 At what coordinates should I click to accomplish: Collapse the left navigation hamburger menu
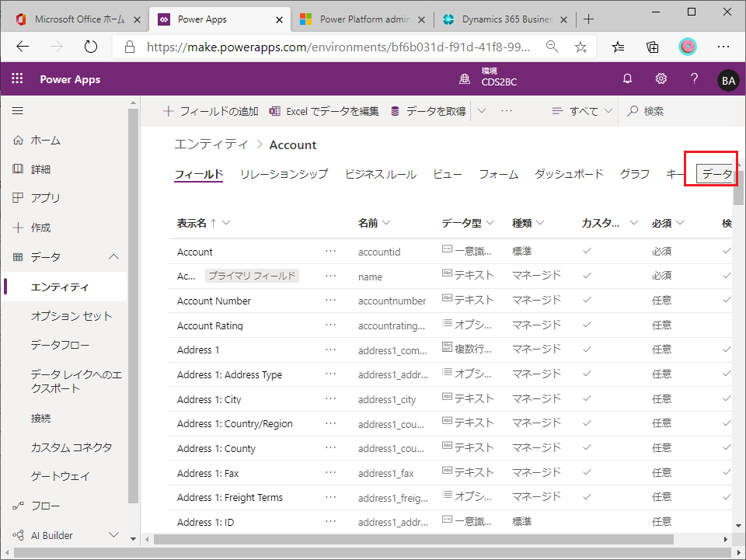pos(18,111)
